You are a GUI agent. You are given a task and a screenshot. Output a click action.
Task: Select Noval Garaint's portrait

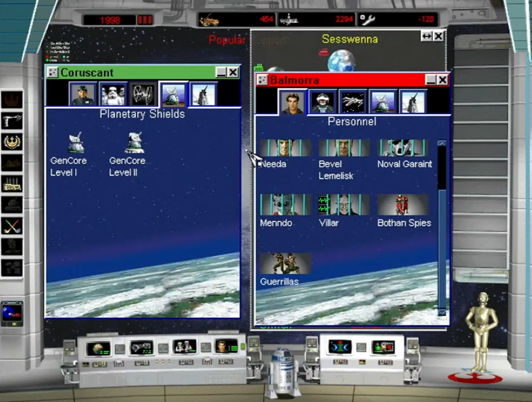[403, 148]
